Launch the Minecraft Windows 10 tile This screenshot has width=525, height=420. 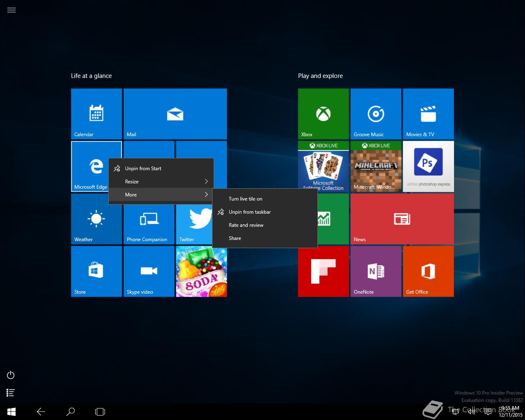click(x=376, y=167)
